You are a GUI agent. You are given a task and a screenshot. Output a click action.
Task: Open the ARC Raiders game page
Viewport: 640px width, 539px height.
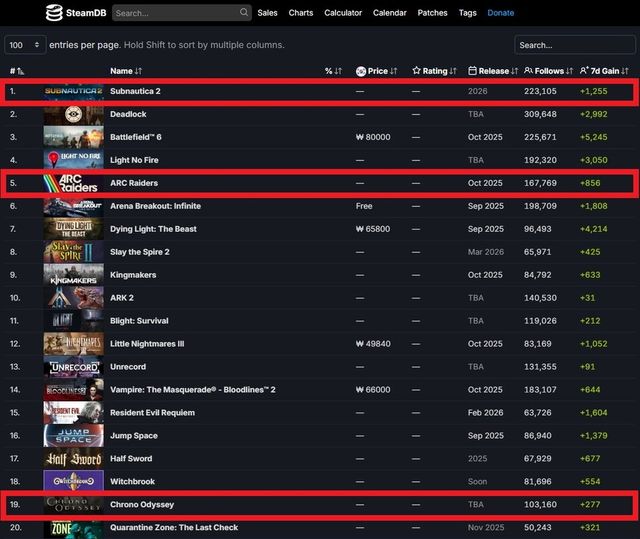tap(134, 183)
